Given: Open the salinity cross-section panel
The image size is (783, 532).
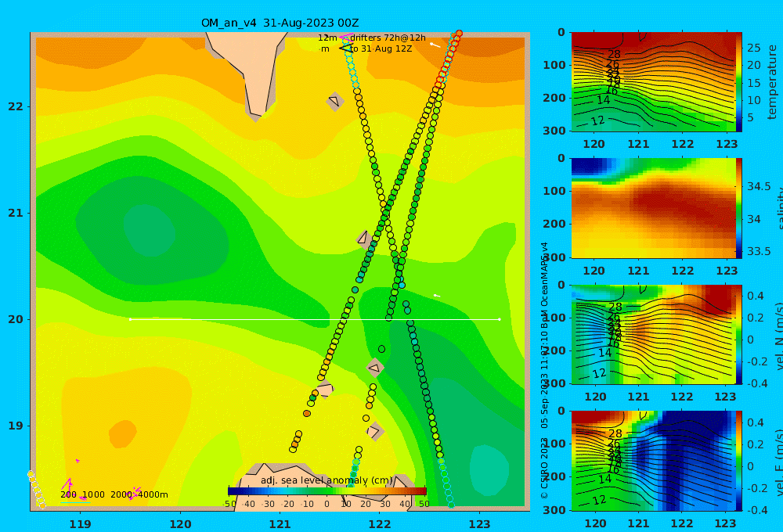Looking at the screenshot, I should 653,208.
